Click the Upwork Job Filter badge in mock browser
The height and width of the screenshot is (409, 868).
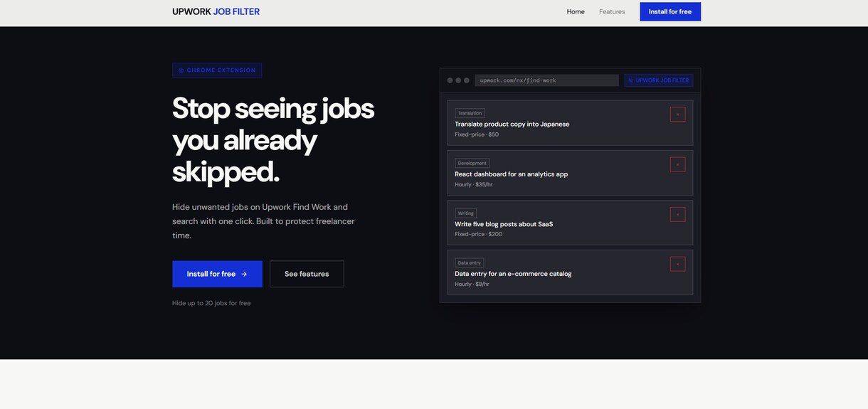[x=658, y=80]
